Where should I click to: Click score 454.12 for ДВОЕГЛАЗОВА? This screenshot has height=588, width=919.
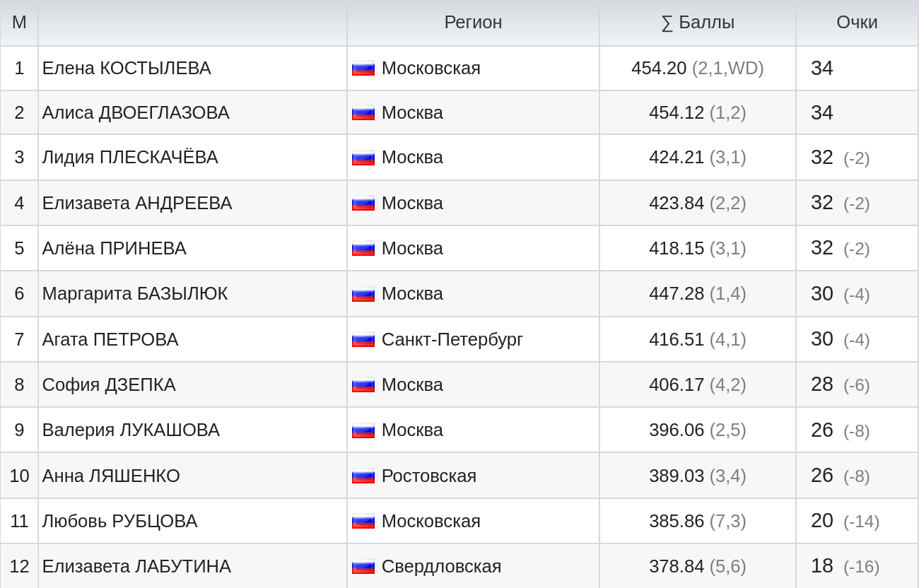[x=677, y=113]
